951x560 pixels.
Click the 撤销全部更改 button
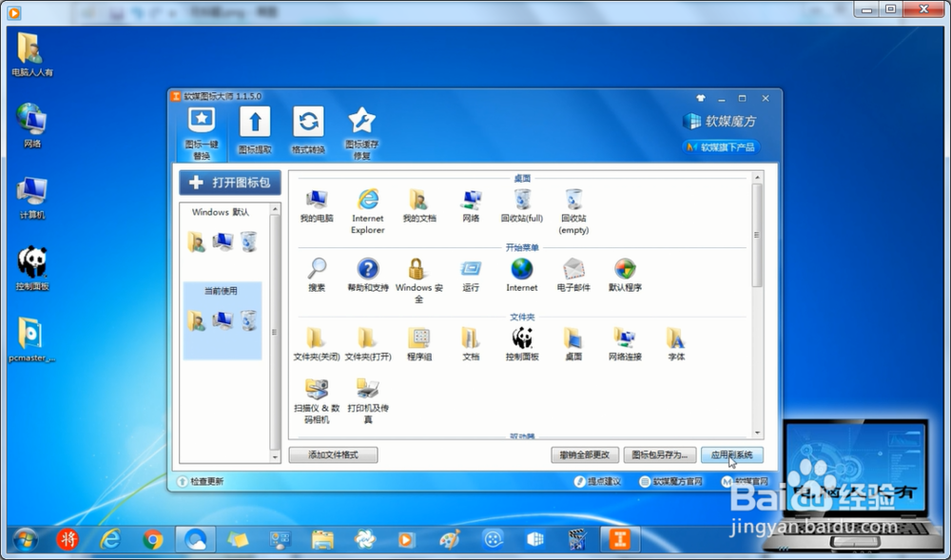pos(585,454)
